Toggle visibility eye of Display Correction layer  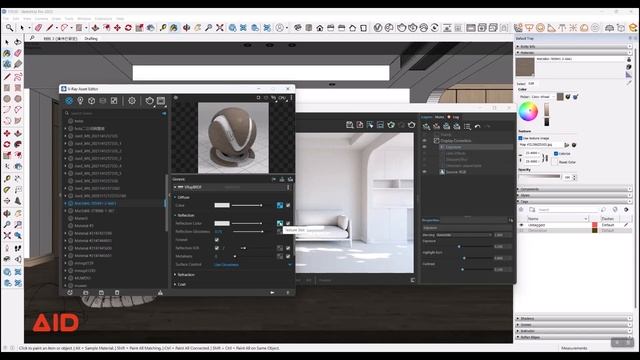[x=424, y=140]
